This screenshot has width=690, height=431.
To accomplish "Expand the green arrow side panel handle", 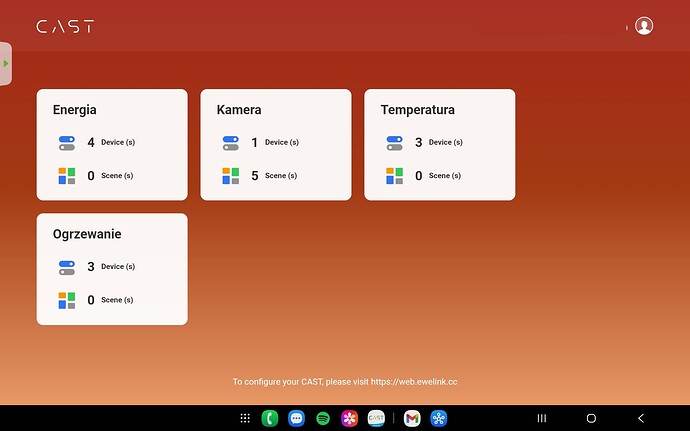I will 6,64.
